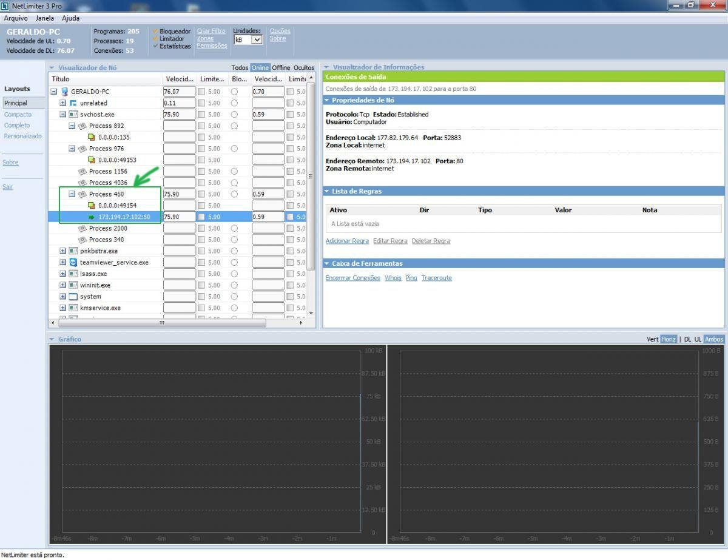Screen dimensions: 728x560
Task: Click the Encerrrar Conexões link
Action: pyautogui.click(x=353, y=278)
